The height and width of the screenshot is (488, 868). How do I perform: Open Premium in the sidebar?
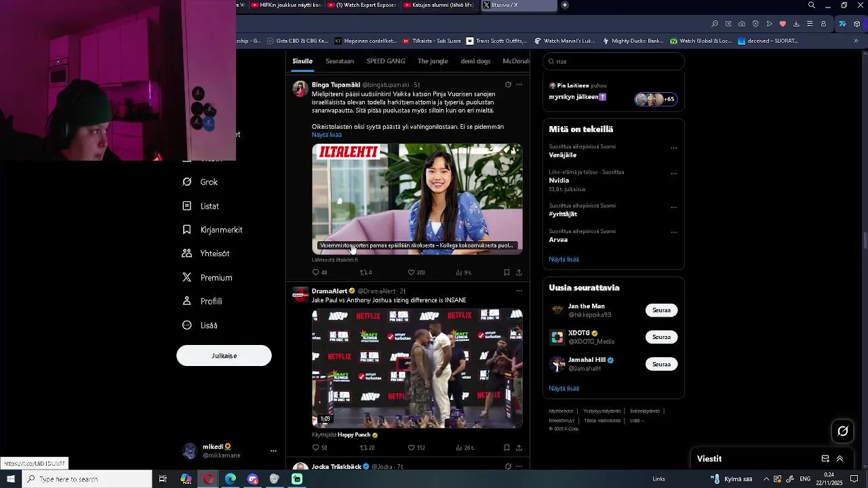pos(207,277)
